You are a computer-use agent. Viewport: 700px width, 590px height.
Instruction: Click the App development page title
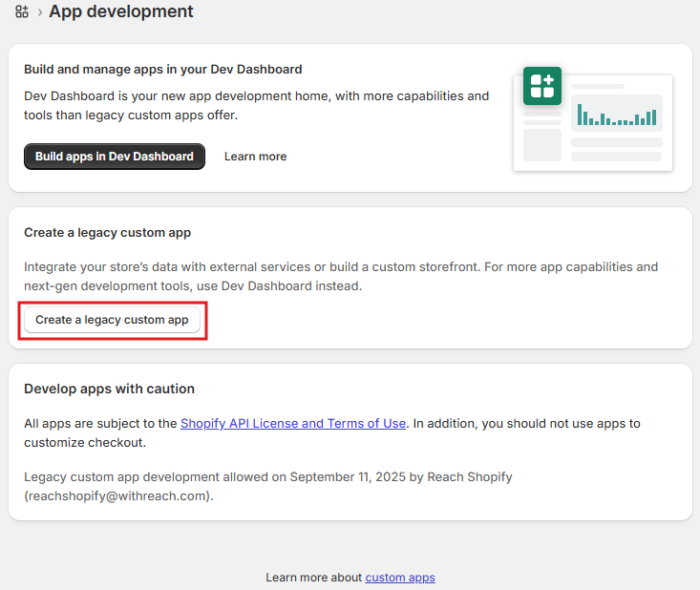pos(121,11)
